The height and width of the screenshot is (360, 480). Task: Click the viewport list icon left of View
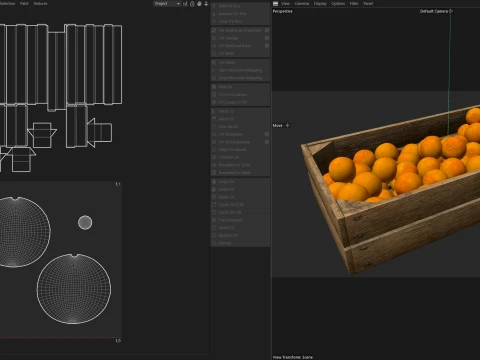275,4
